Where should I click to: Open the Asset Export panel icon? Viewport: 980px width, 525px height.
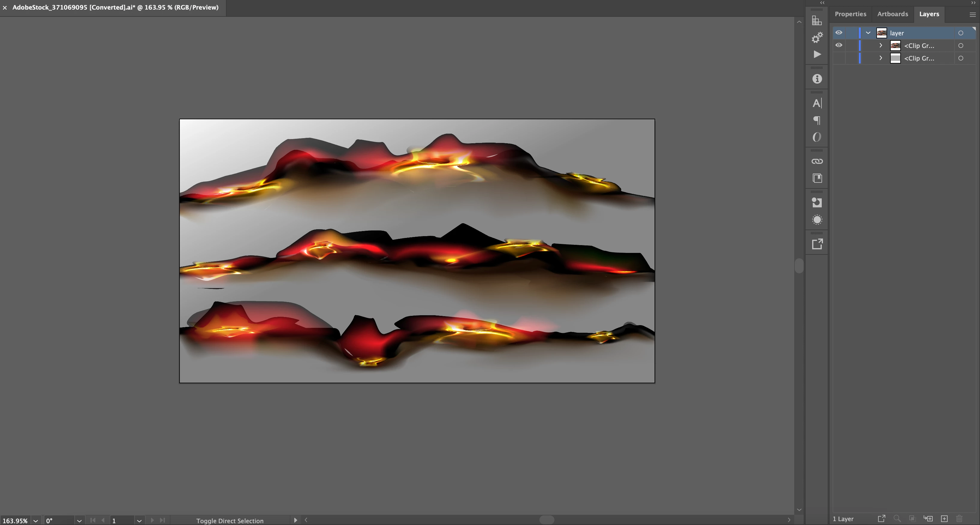(817, 244)
